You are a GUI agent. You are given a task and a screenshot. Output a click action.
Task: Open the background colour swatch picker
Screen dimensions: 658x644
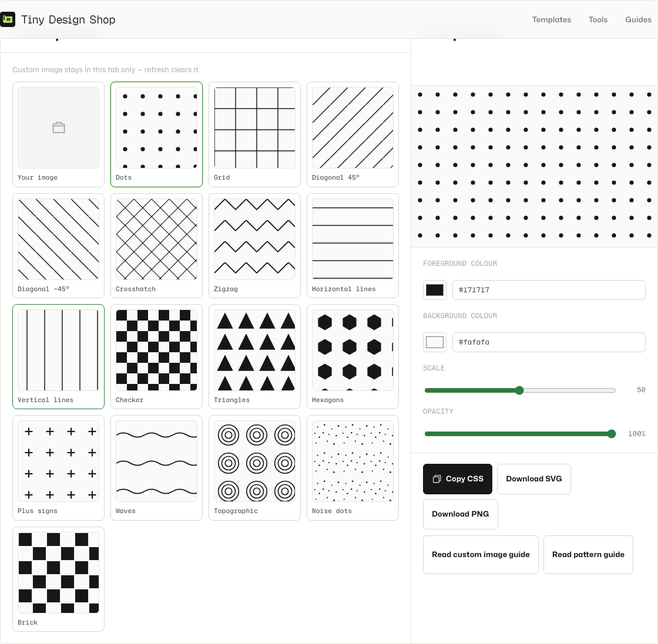[435, 342]
